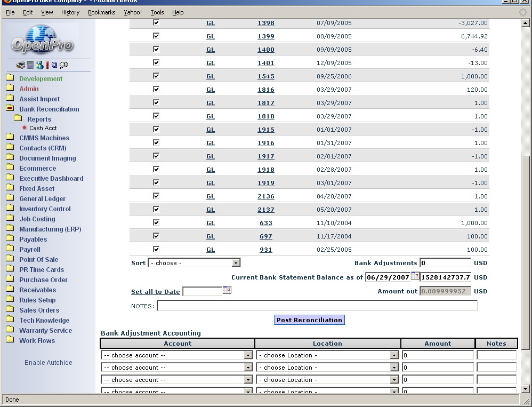Click the printer icon in the sidebar
Screen dimensions: 532x407
pyautogui.click(x=20, y=65)
